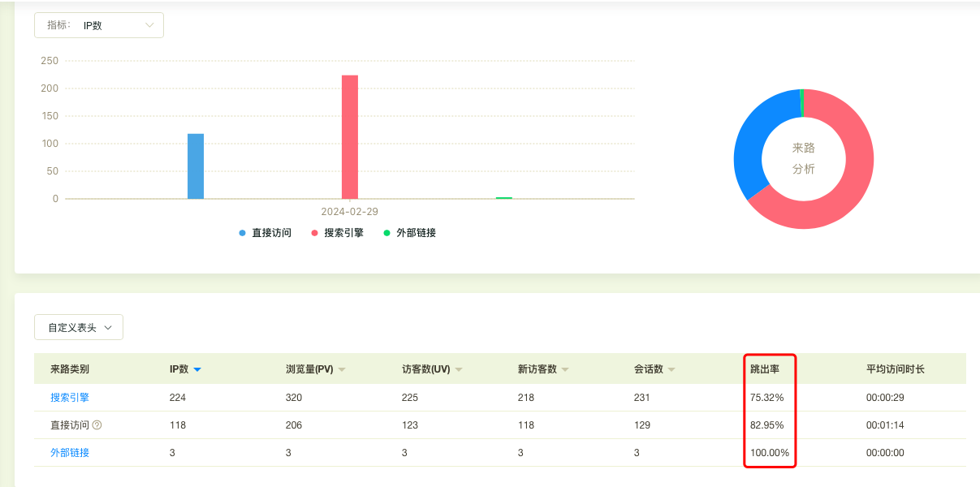Toggle 直接访问 legend item
Screen dimensions: 980x487
tap(265, 233)
